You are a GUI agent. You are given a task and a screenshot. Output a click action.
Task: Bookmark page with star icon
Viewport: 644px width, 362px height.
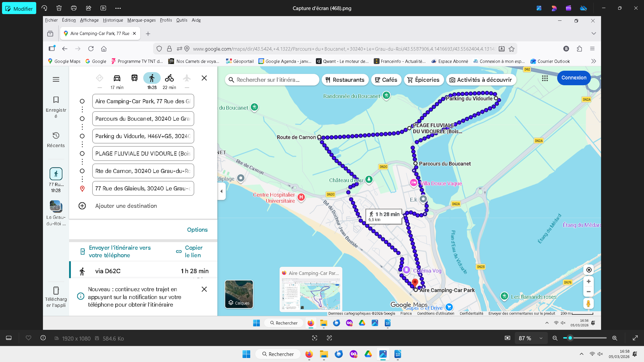pyautogui.click(x=511, y=49)
